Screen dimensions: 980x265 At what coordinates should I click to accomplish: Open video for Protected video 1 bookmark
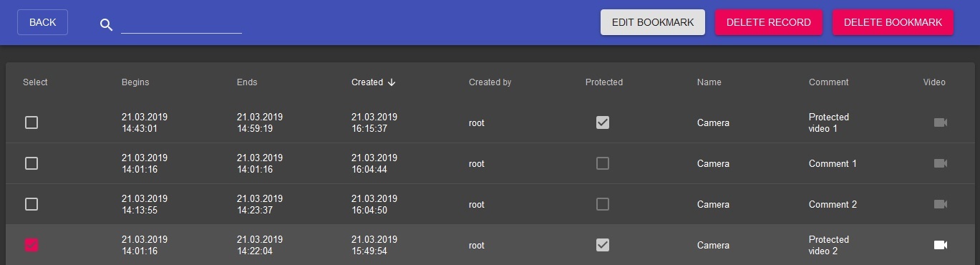(x=941, y=122)
